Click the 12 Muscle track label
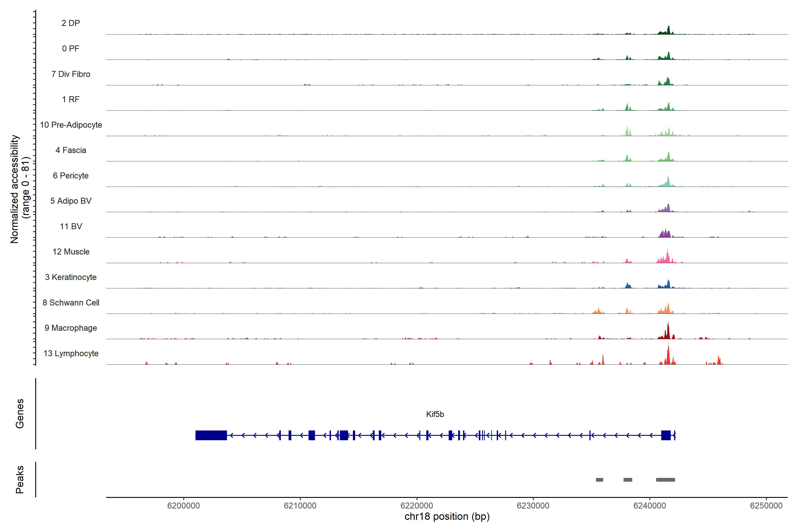 [x=71, y=252]
